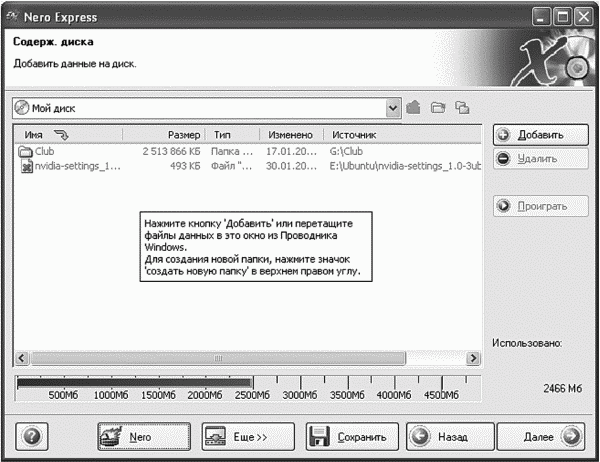Viewport: 600px width, 462px height.
Task: Expand options with the Еще >> button
Action: pos(248,436)
